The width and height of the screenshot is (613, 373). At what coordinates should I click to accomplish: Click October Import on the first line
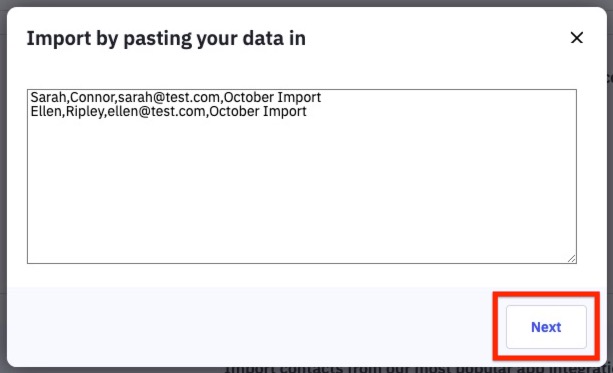pyautogui.click(x=272, y=97)
